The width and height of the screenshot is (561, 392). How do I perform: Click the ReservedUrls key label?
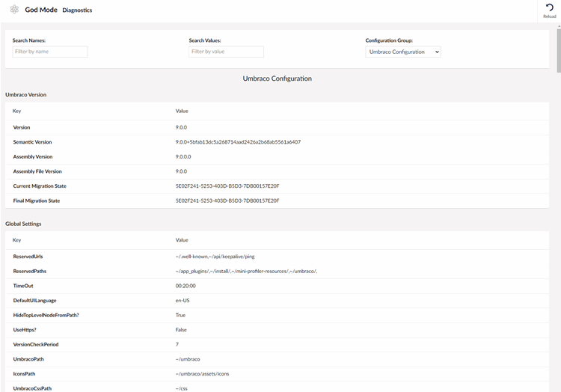(28, 257)
